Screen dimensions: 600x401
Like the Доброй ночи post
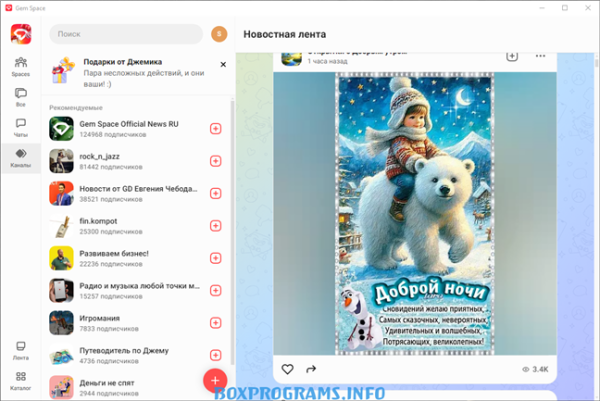click(288, 369)
